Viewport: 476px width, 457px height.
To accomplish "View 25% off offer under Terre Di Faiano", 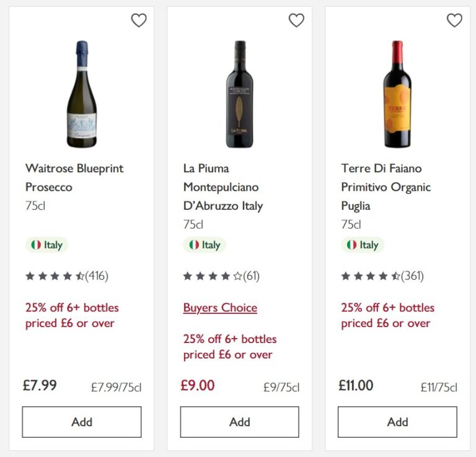I will [387, 315].
